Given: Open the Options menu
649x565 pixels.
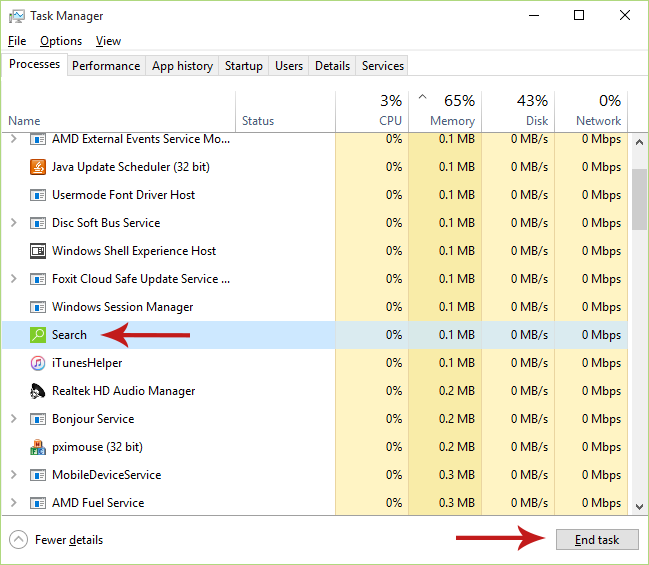Looking at the screenshot, I should (61, 41).
